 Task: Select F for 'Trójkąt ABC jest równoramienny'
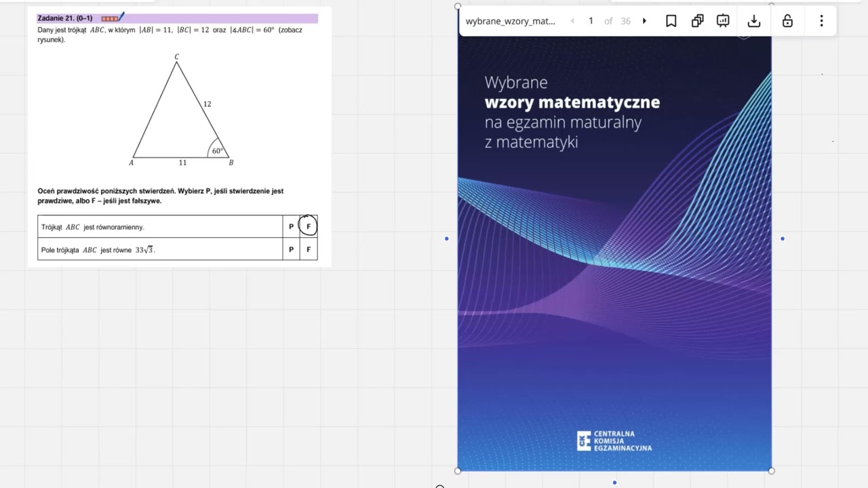tap(309, 226)
